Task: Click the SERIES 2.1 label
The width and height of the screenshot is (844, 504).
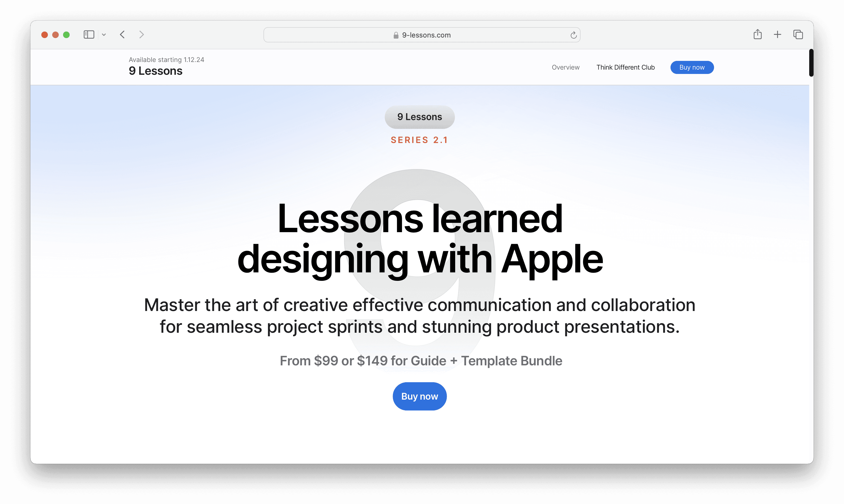Action: point(420,140)
